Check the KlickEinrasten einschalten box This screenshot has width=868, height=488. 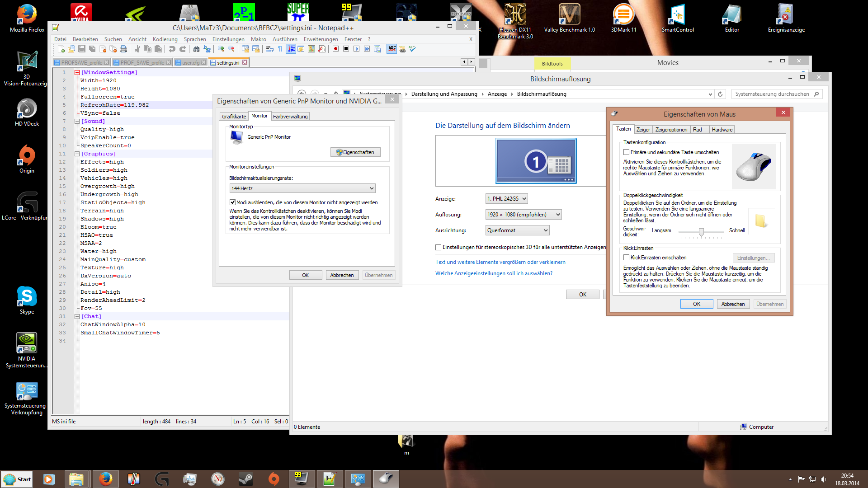coord(626,258)
